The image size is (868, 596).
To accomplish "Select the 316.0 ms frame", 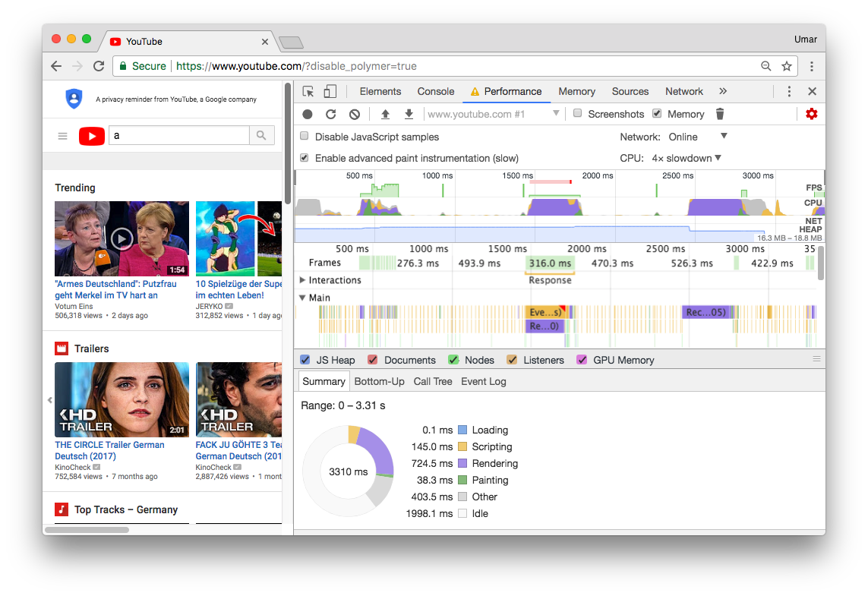I will pos(550,263).
